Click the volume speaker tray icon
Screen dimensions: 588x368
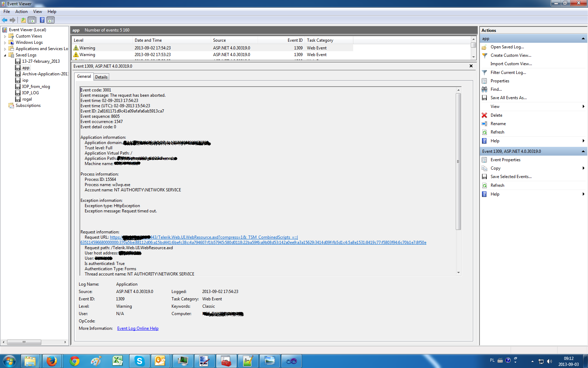pos(549,361)
